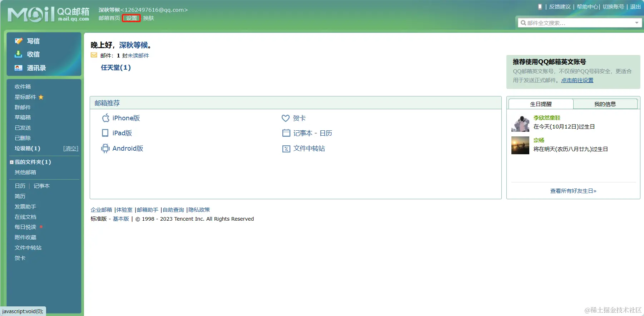Open 通讯录 contacts
644x316 pixels.
point(36,68)
